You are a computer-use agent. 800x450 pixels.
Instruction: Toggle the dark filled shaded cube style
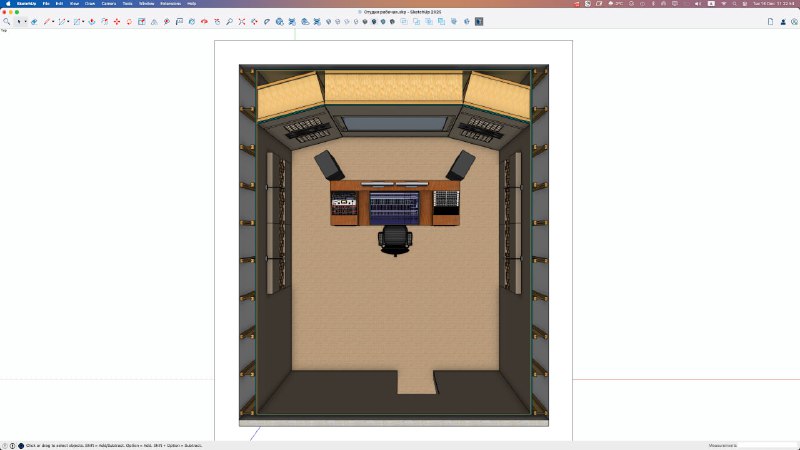pyautogui.click(x=365, y=22)
